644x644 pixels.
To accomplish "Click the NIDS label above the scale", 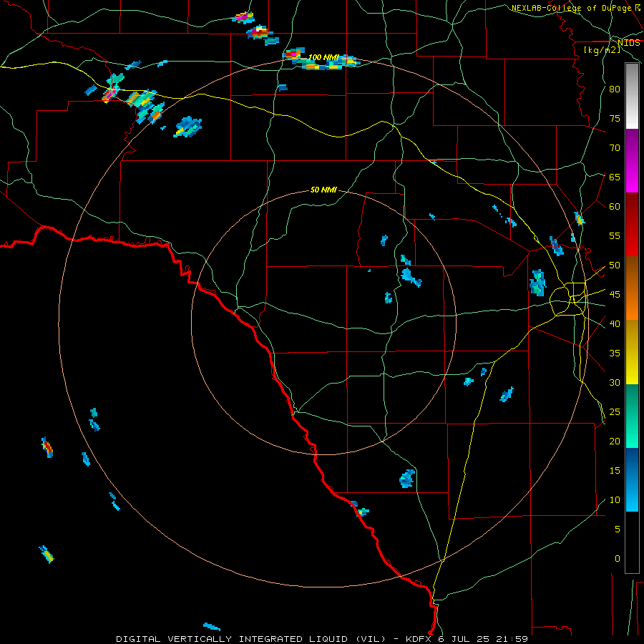I will coord(628,43).
